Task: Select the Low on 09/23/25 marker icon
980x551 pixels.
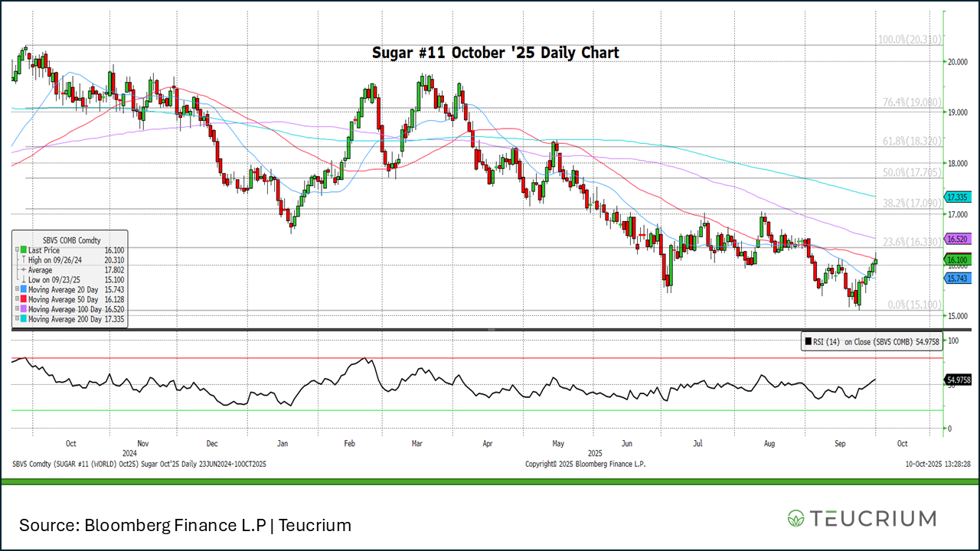Action: click(24, 280)
